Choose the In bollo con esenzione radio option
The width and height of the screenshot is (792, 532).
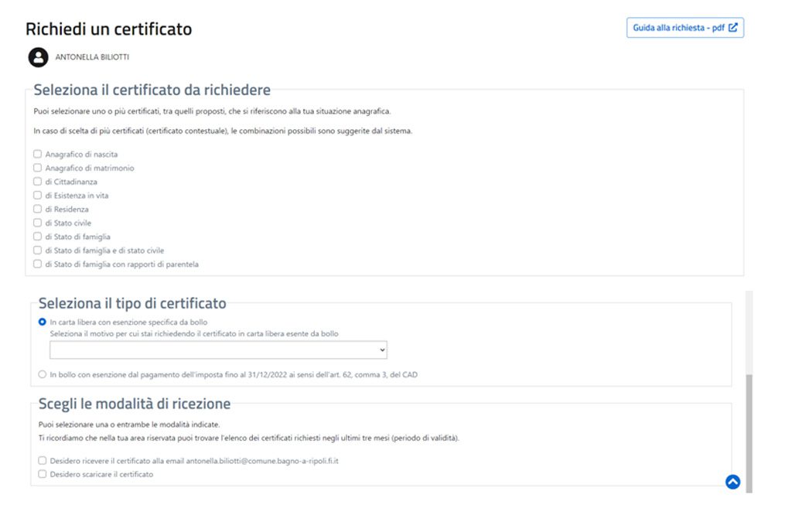[x=43, y=374]
